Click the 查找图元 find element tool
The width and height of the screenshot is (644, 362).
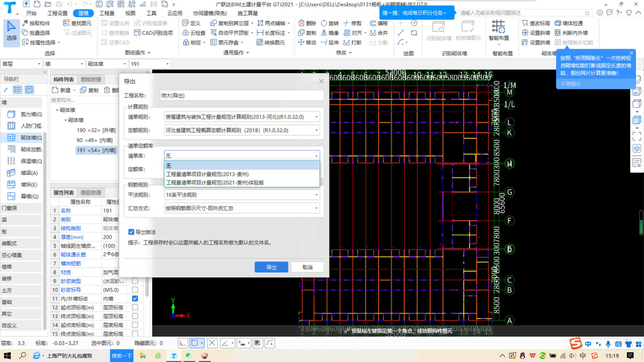click(x=77, y=23)
